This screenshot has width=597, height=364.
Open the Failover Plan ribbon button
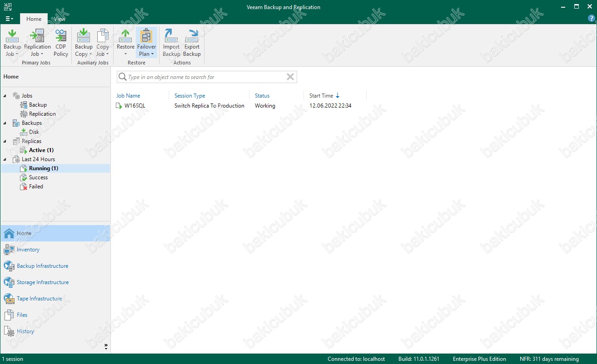(146, 43)
